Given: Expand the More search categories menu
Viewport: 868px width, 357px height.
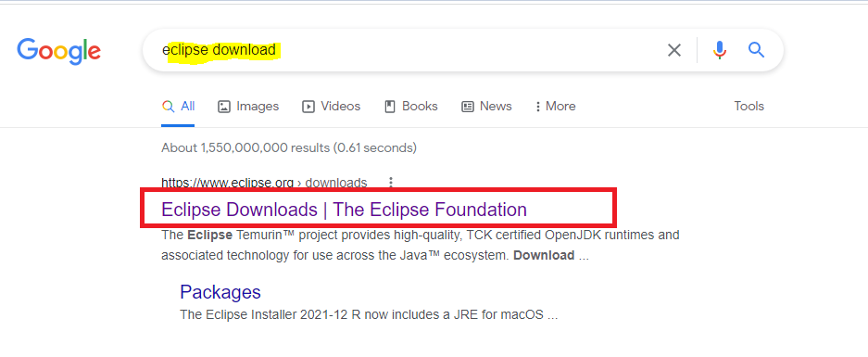Looking at the screenshot, I should 555,107.
